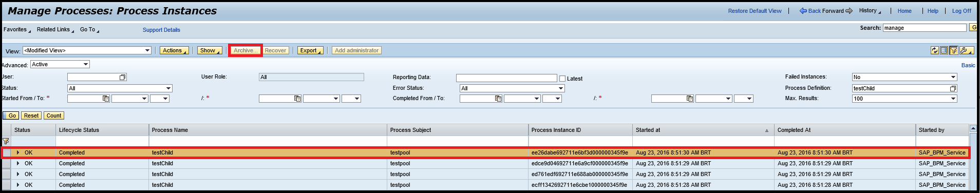Select row with ID ed761edf692711e688ab000000345f9e
980x193 pixels.
point(6,174)
